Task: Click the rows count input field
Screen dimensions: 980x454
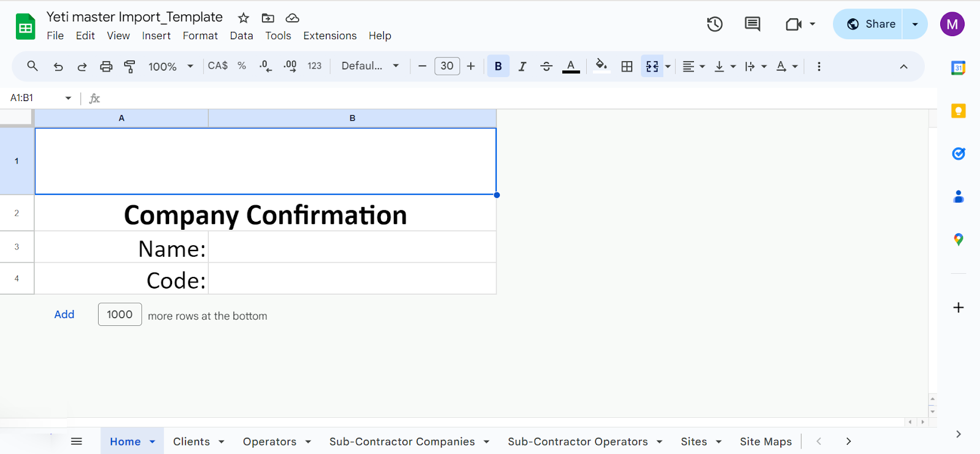Action: click(120, 314)
